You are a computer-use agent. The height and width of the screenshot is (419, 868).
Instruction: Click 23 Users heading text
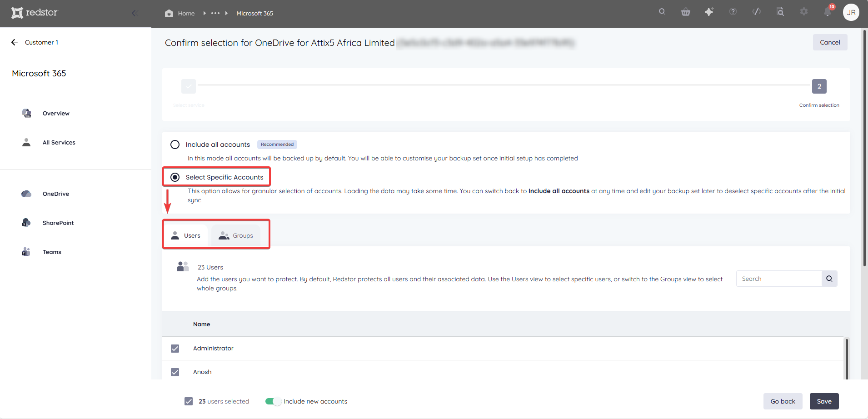[x=210, y=267]
